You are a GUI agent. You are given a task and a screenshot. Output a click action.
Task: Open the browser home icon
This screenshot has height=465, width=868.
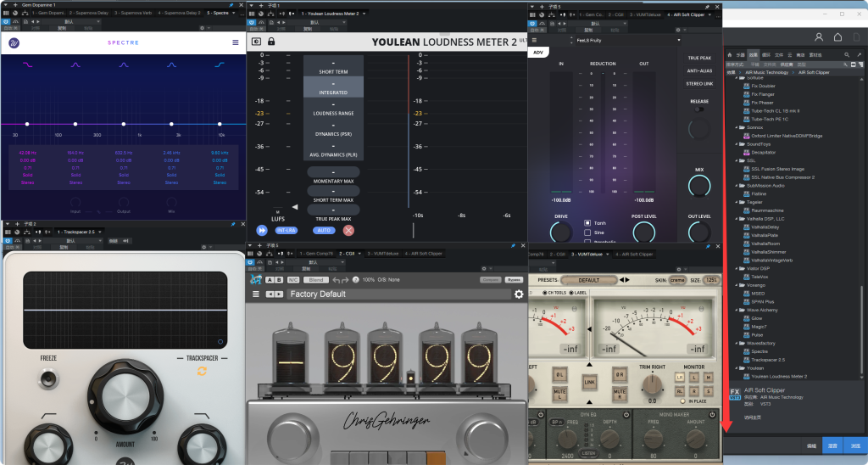point(730,55)
